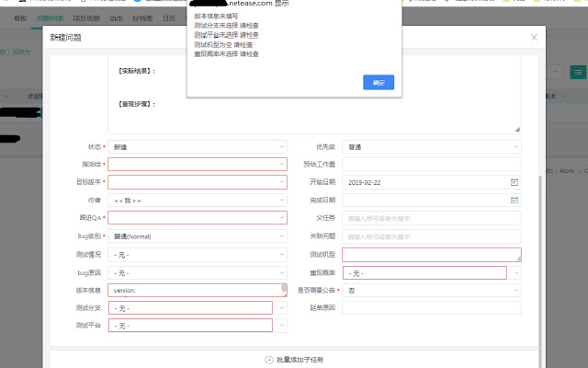Grab the description textarea resize handle
588x368 pixels.
tap(517, 129)
